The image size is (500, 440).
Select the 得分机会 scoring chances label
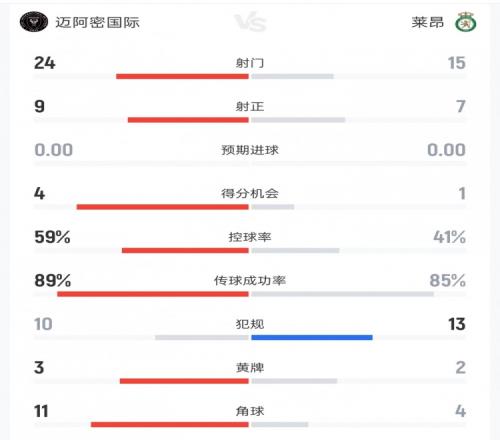tap(250, 193)
